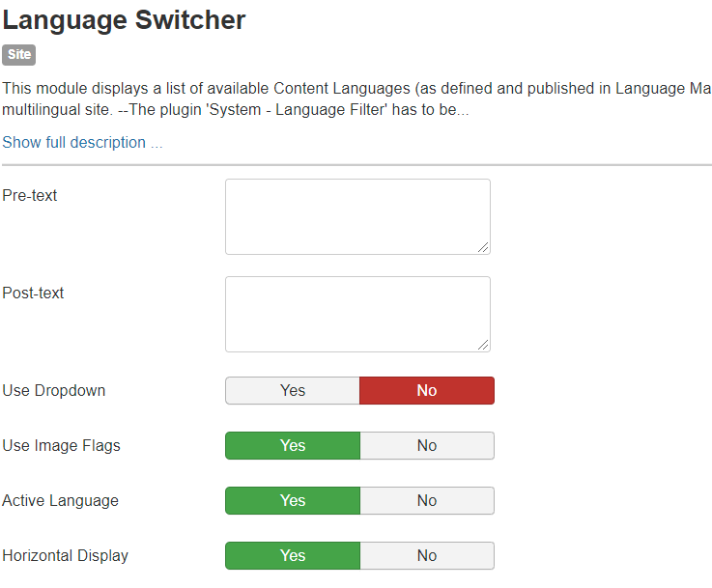Turn off Active Language with No

coord(426,501)
